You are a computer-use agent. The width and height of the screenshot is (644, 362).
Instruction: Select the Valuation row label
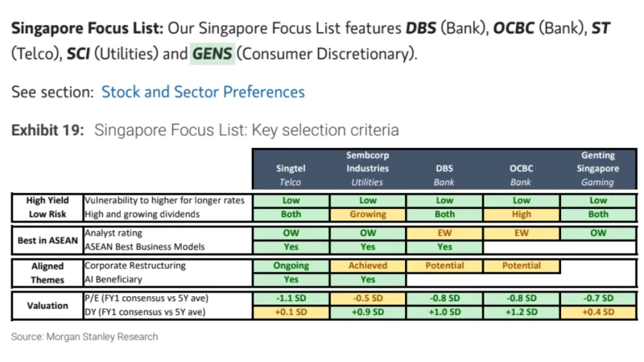(x=47, y=305)
